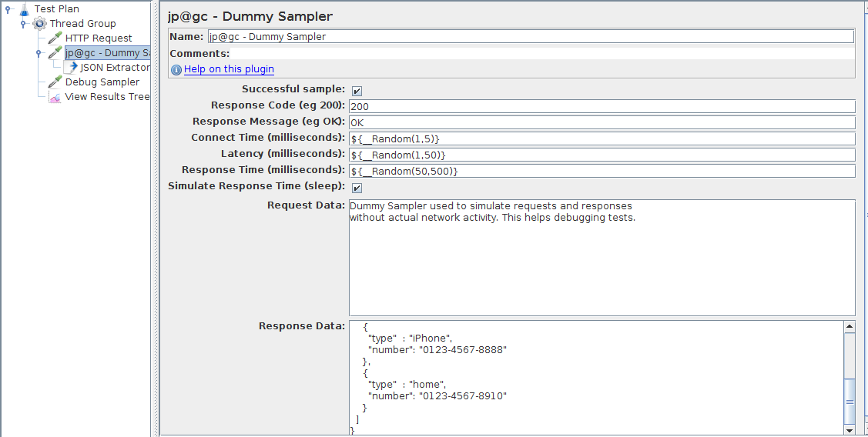Click the "0123-4567-8888" number line
This screenshot has height=437, width=868.
click(437, 349)
